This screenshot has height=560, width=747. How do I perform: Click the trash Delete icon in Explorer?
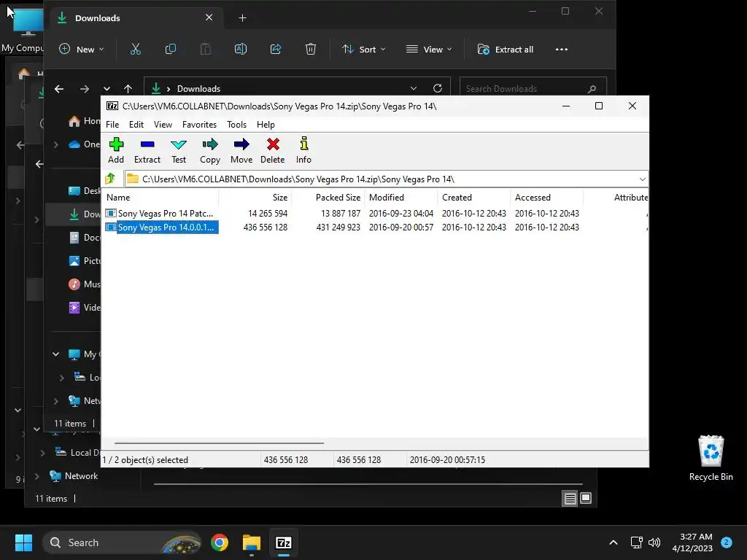pyautogui.click(x=311, y=49)
